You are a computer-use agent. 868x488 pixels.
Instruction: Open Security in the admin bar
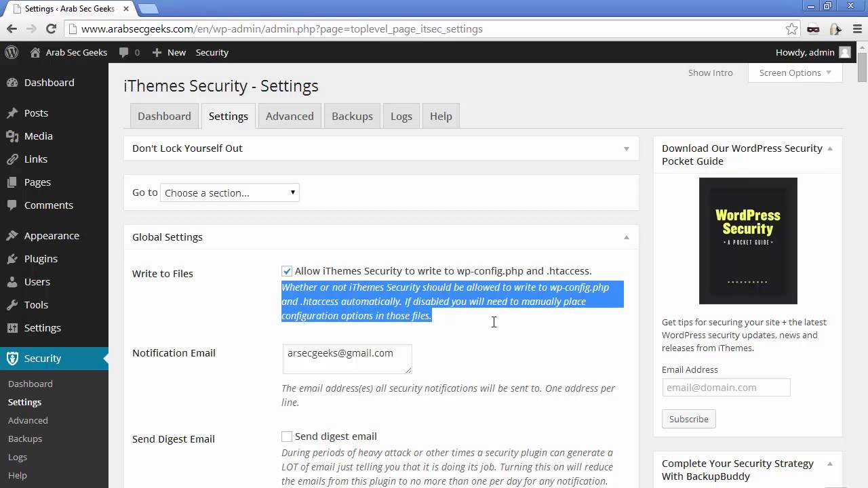[212, 52]
